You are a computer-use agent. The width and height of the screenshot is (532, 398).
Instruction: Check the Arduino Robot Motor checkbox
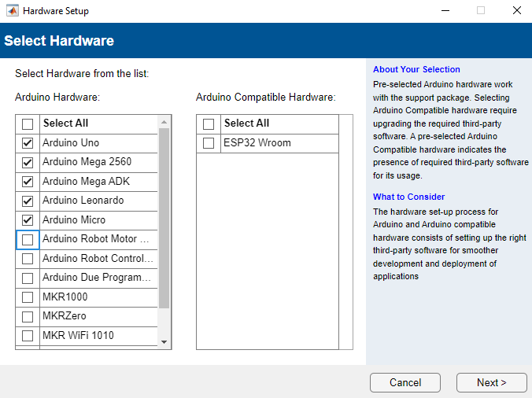(x=28, y=240)
